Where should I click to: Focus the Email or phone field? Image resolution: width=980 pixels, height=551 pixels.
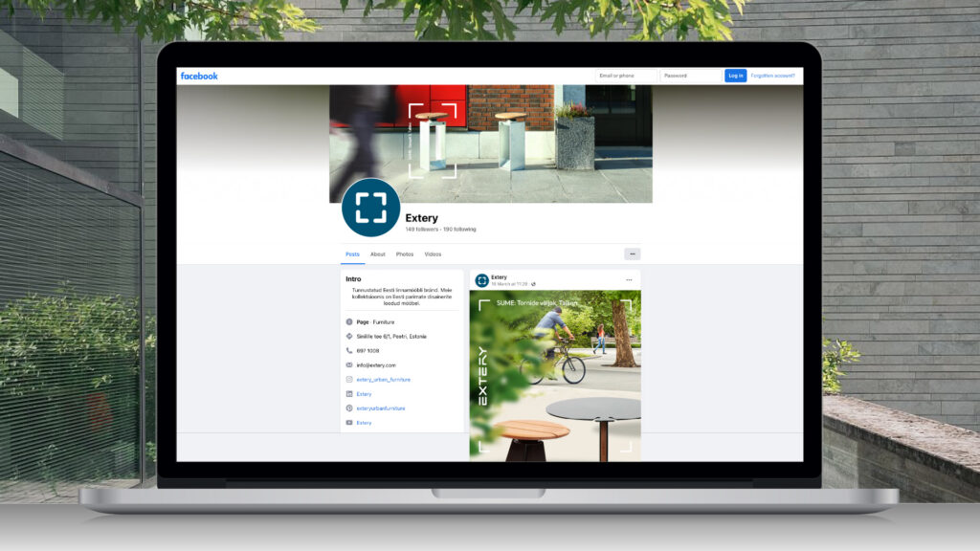(x=626, y=76)
